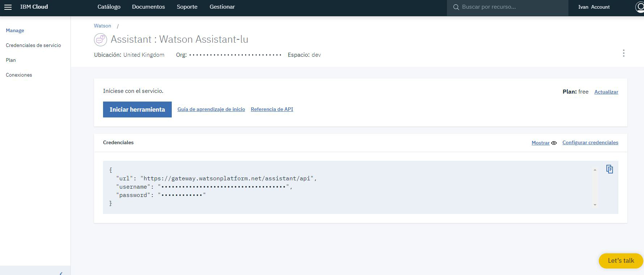Viewport: 644px width, 275px height.
Task: Collapse the sidebar with the chevron
Action: point(61,273)
